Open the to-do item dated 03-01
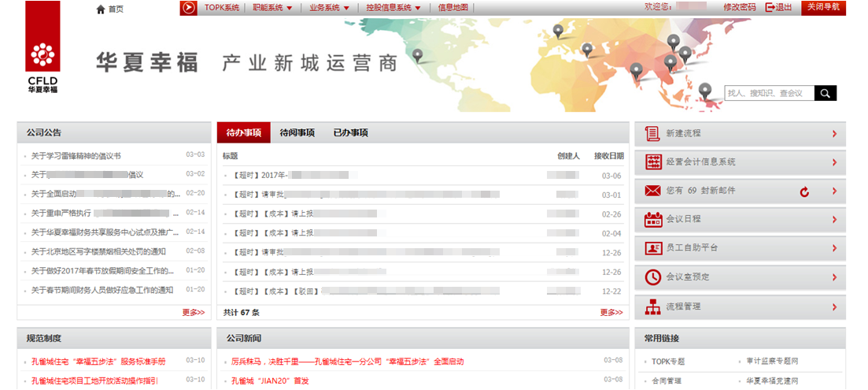 (x=423, y=195)
